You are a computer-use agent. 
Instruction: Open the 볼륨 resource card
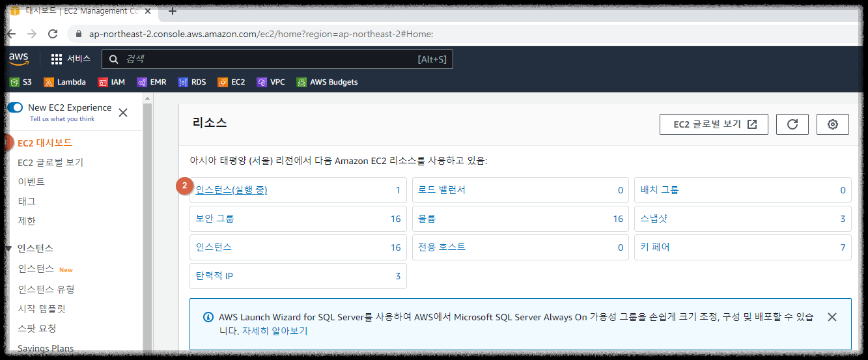520,219
